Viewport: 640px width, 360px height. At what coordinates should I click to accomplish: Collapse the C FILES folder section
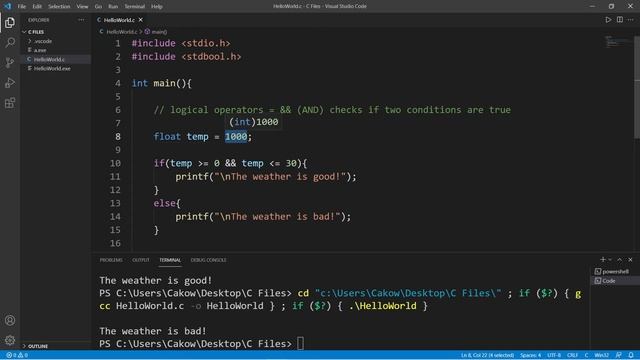[x=36, y=32]
